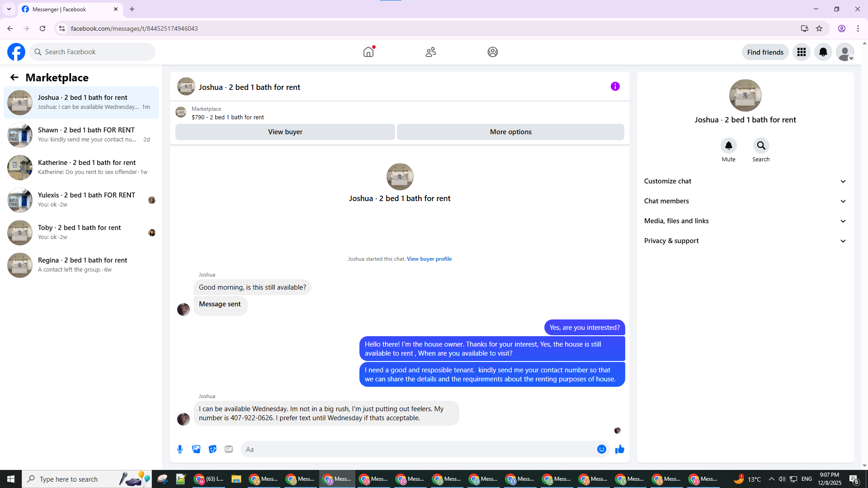Open the account profile menu
868x488 pixels.
click(845, 52)
